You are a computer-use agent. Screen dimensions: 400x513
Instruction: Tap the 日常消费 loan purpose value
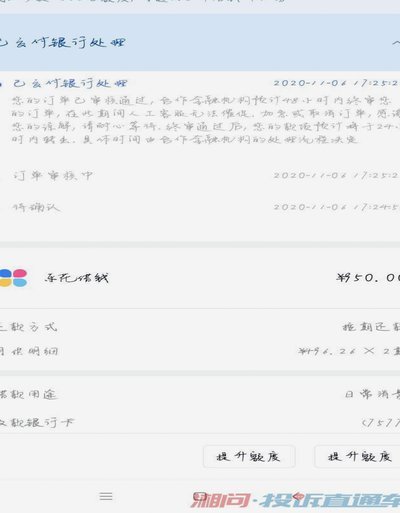372,395
